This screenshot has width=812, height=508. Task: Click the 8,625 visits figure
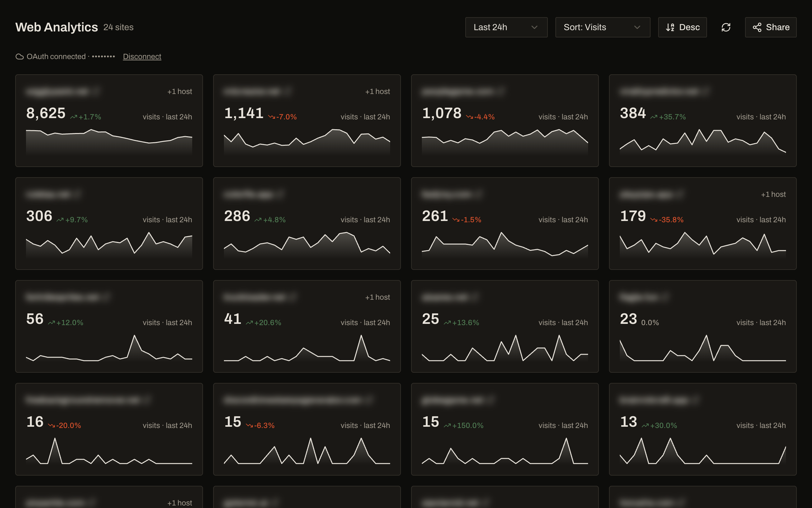coord(46,113)
